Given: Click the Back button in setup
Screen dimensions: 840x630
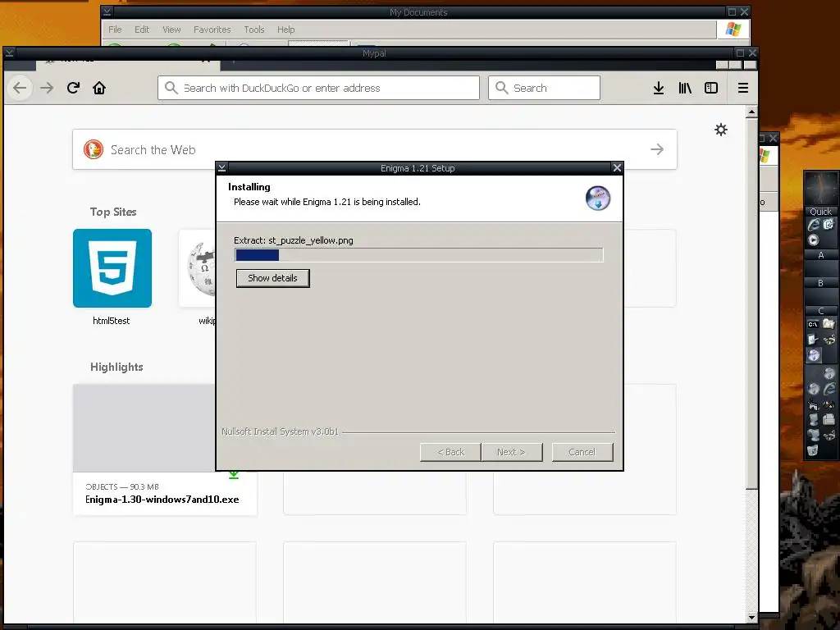Looking at the screenshot, I should [x=450, y=452].
